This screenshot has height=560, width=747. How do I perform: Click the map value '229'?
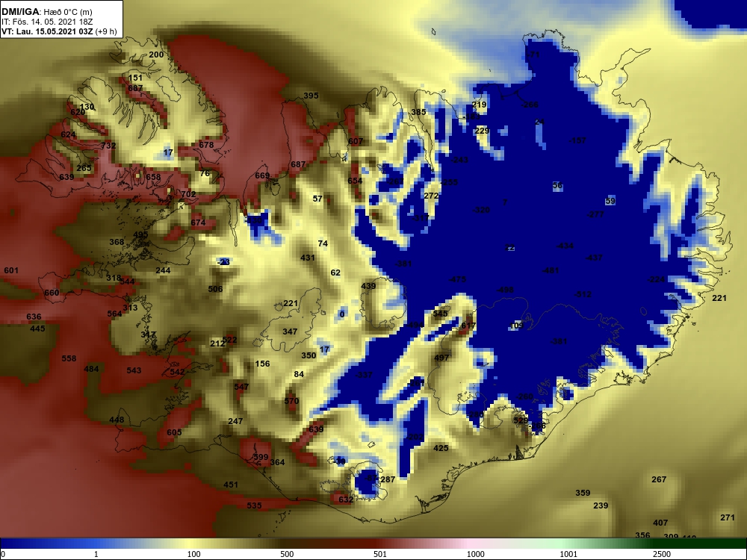pyautogui.click(x=482, y=131)
